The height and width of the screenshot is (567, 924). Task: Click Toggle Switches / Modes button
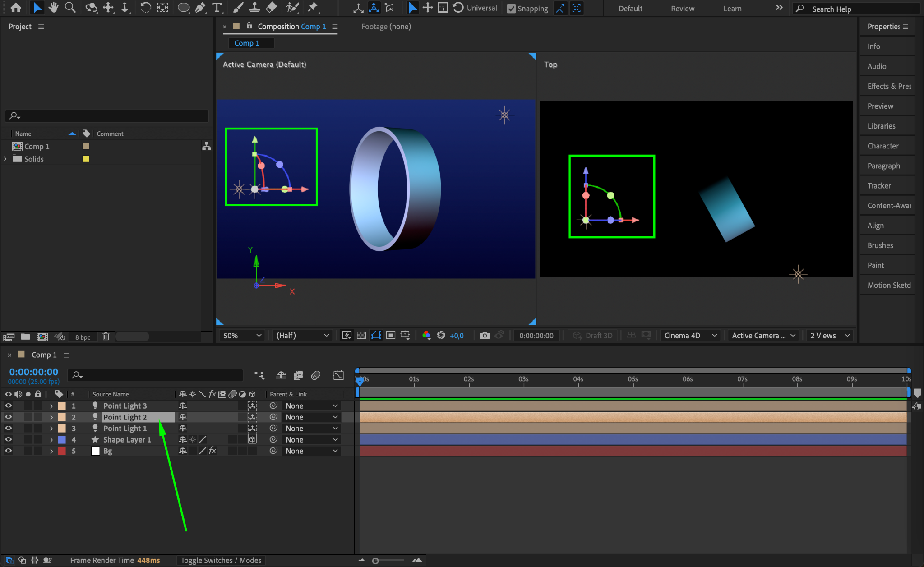pos(221,560)
